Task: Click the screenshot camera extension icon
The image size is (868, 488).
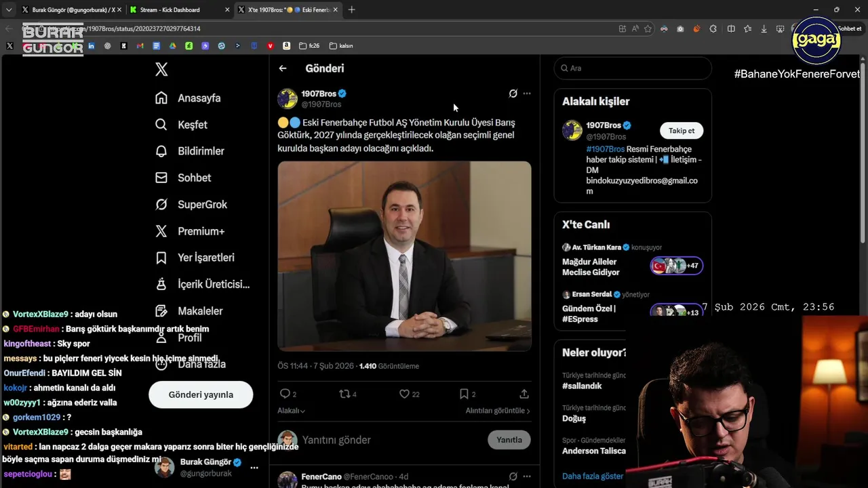Action: pos(680,28)
